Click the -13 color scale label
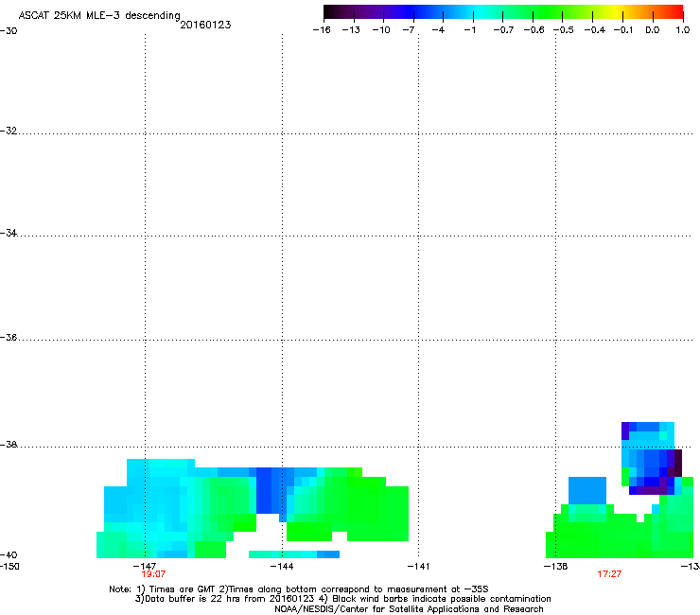Viewport: 700px width, 615px height. (351, 30)
